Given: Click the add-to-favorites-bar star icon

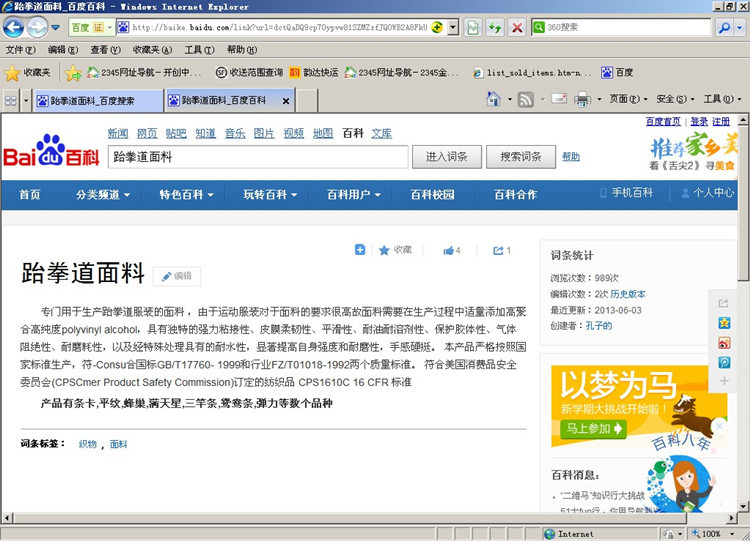Looking at the screenshot, I should point(73,73).
